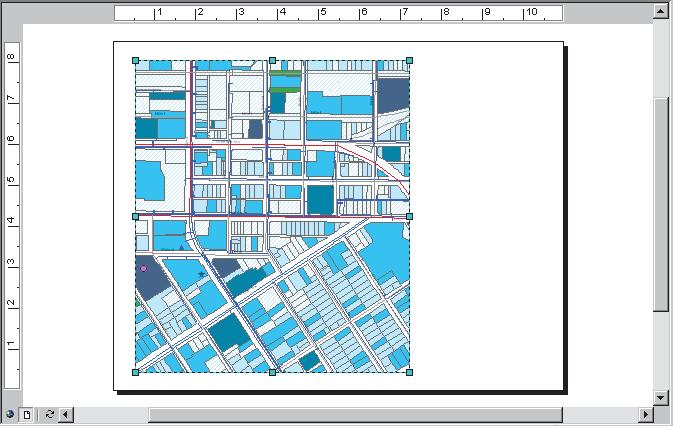This screenshot has width=673, height=426.
Task: Click the '1' mark on horizontal ruler
Action: tap(159, 12)
